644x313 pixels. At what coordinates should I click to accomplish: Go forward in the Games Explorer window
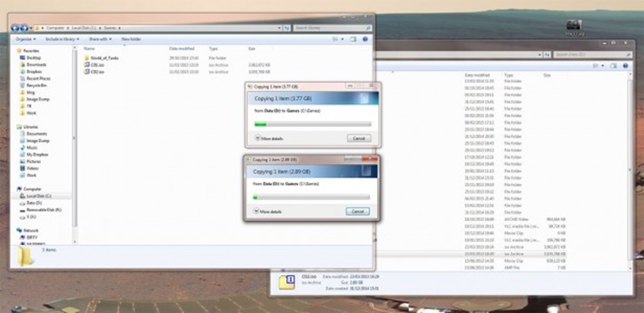click(24, 28)
